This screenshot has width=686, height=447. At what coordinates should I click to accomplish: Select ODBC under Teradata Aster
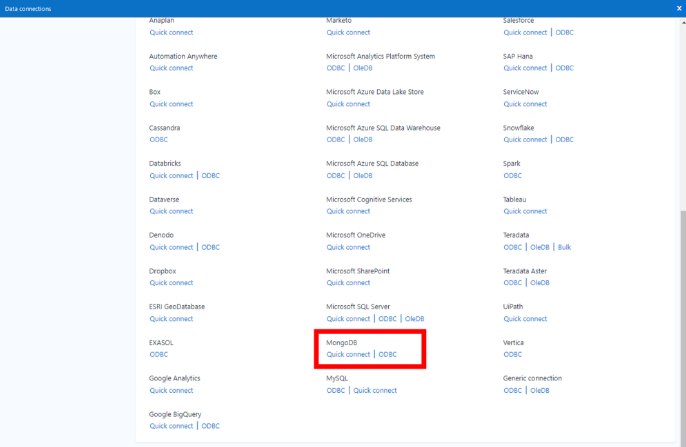tap(512, 283)
